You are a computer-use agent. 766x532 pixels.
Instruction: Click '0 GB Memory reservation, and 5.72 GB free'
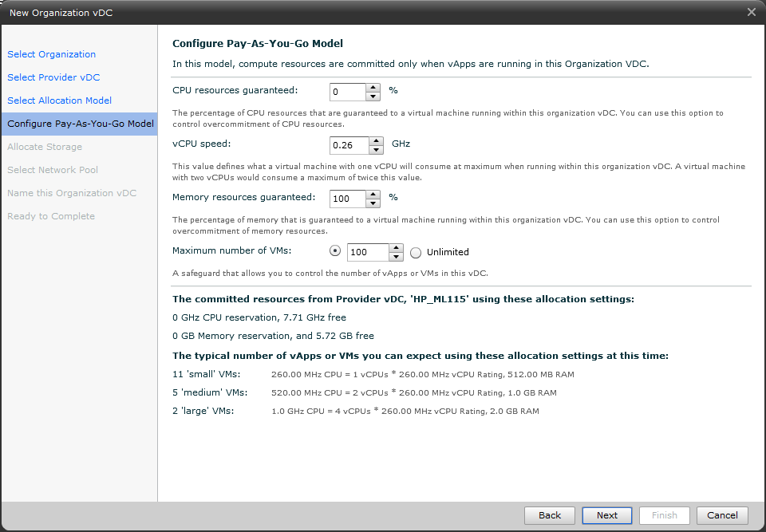click(273, 336)
